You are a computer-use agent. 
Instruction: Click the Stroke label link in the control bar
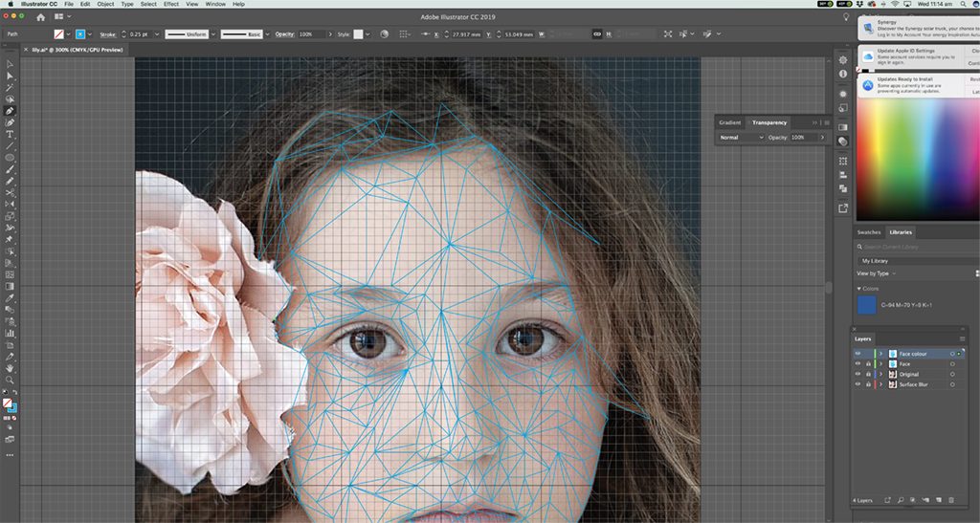[x=107, y=34]
